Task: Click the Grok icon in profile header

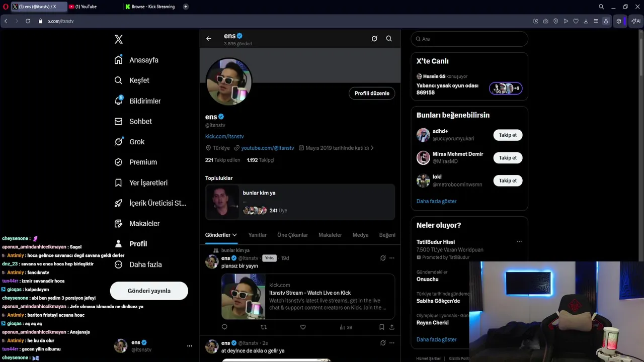Action: coord(374,39)
